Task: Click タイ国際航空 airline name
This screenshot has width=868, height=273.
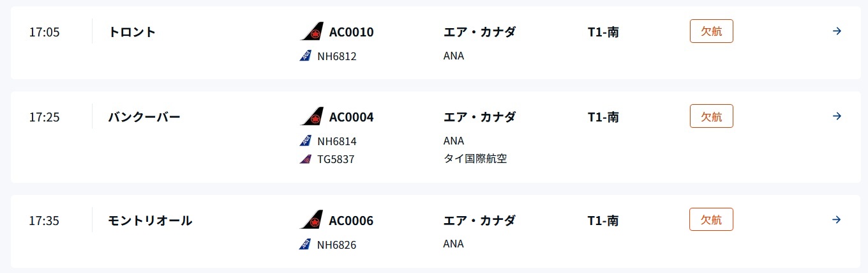Action: (475, 159)
